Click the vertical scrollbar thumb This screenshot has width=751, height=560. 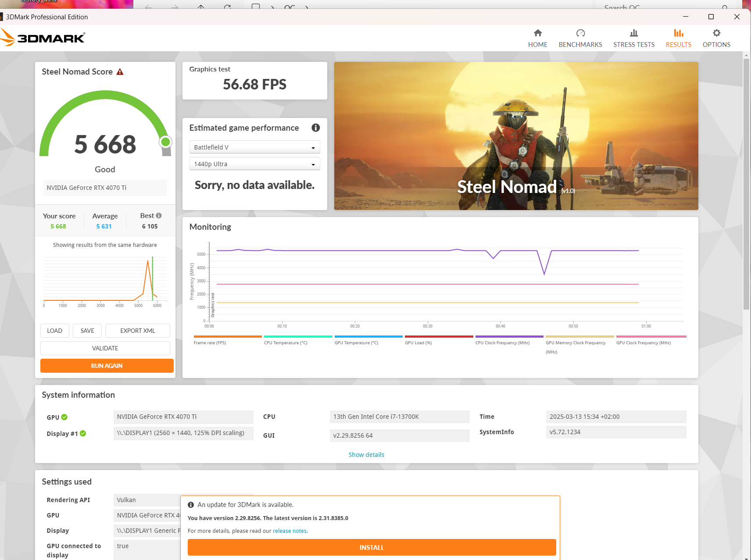pyautogui.click(x=746, y=184)
